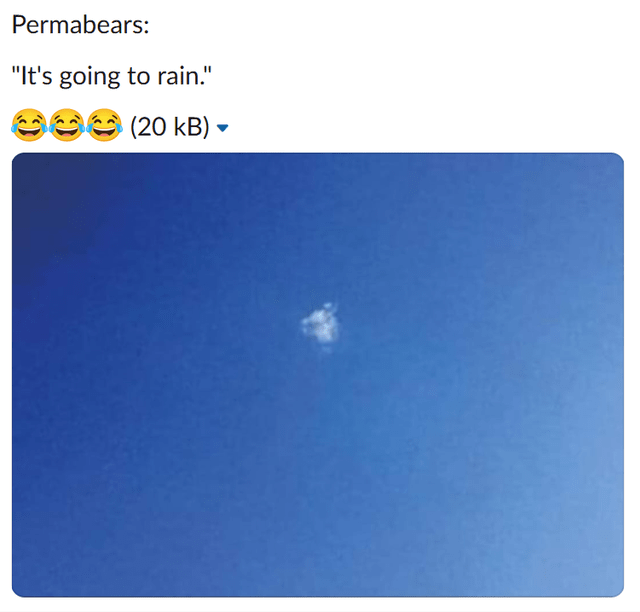Image resolution: width=640 pixels, height=612 pixels.
Task: Click the word "going" in the quote
Action: [x=90, y=78]
